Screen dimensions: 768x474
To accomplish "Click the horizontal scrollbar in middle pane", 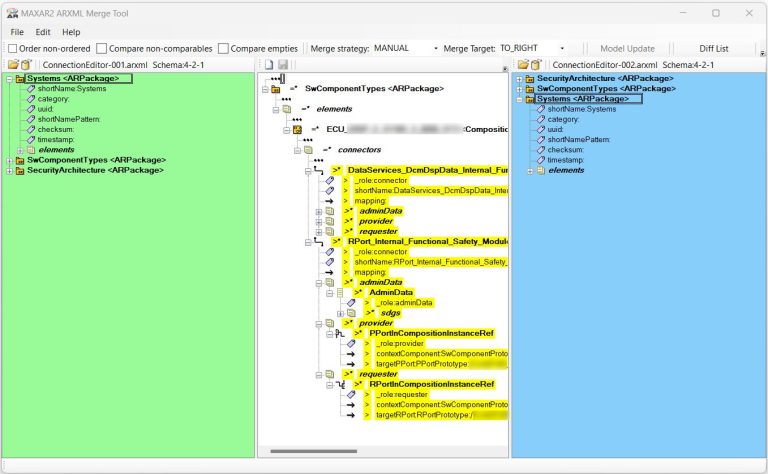I will (313, 451).
